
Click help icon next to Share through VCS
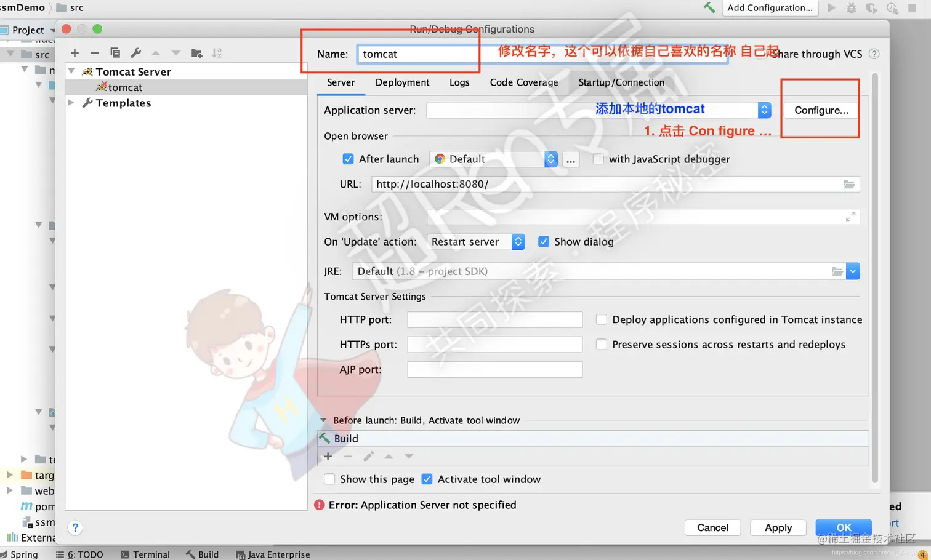click(874, 54)
